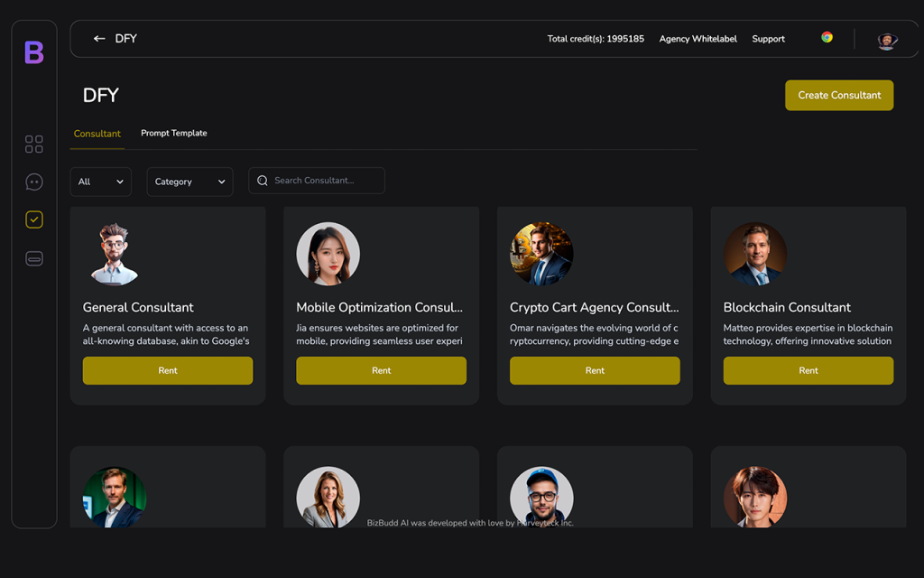Open the Category dropdown
The image size is (924, 578).
[189, 181]
